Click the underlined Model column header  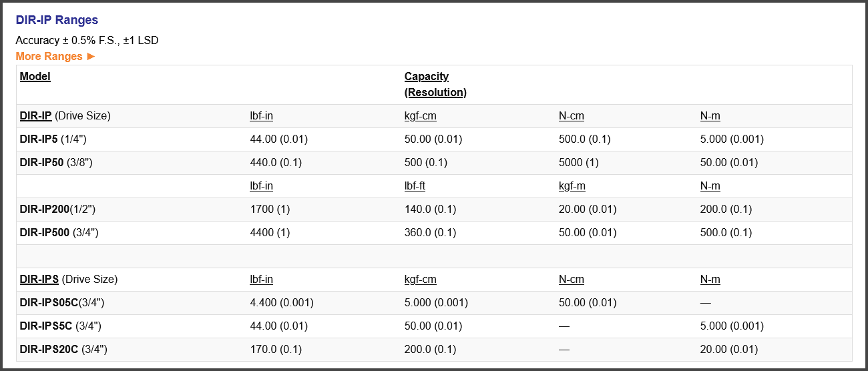[35, 76]
